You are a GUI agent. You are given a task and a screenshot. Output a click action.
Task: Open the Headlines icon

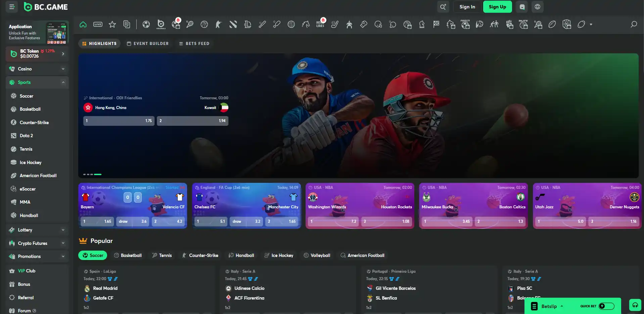click(320, 24)
